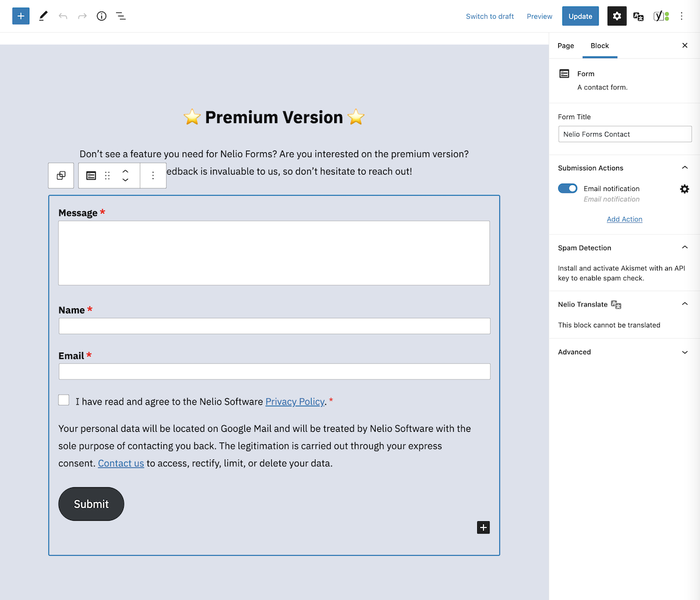Click the Contact us link

[x=121, y=463]
